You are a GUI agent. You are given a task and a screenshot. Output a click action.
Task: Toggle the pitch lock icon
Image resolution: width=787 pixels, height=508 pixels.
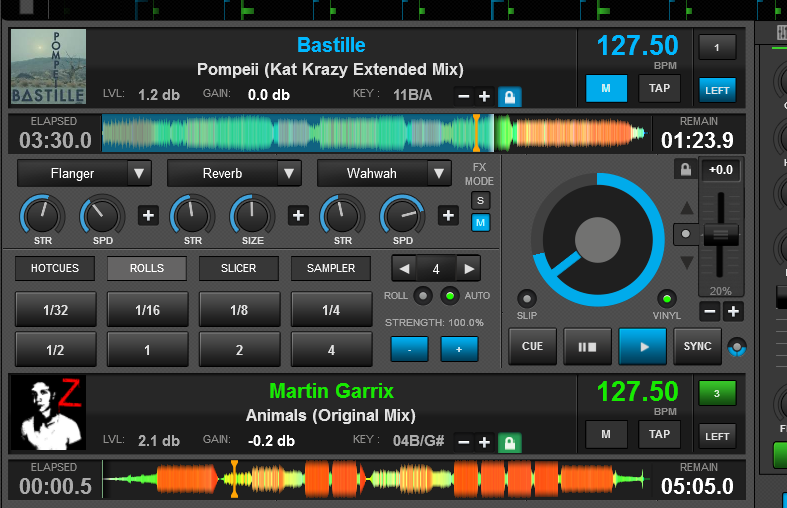(x=686, y=170)
